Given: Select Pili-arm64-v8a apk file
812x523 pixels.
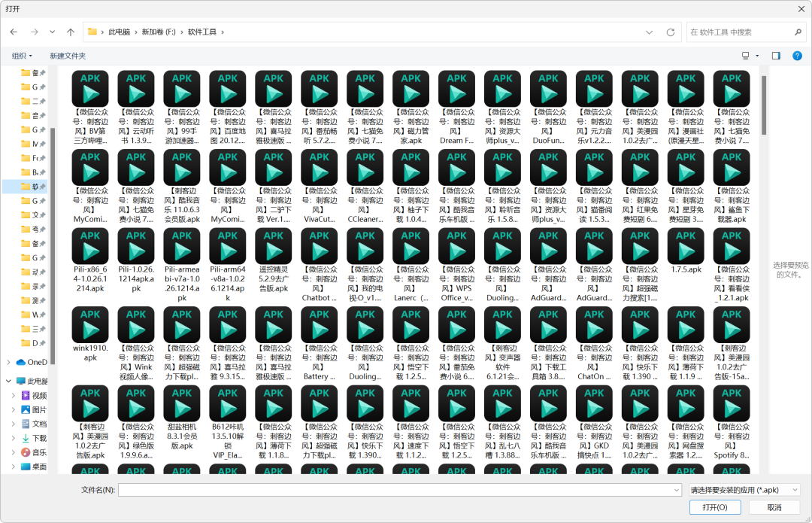Looking at the screenshot, I should pos(228,265).
